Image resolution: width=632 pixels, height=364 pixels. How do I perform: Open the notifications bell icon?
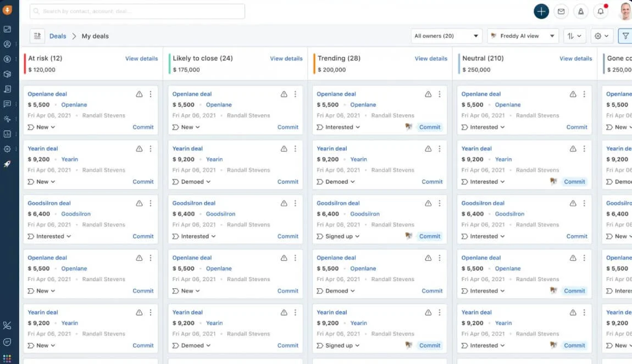(x=600, y=11)
